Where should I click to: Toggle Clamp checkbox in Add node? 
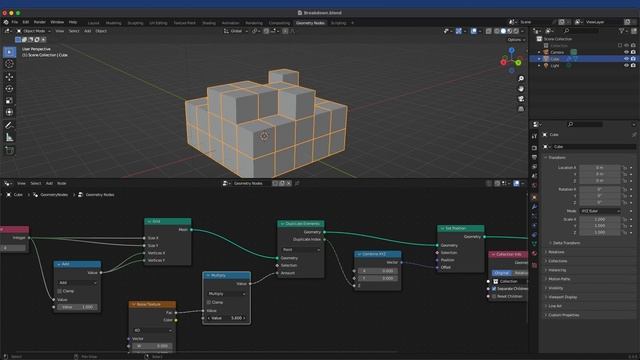pyautogui.click(x=60, y=291)
